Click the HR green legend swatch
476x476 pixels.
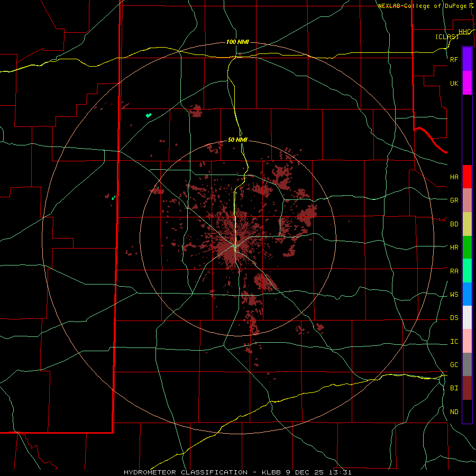(x=467, y=248)
